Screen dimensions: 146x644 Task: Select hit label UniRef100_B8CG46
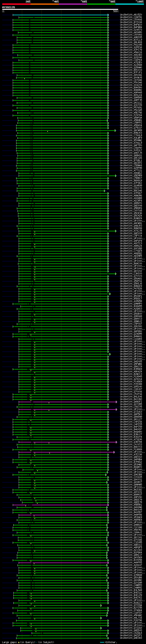click(131, 191)
